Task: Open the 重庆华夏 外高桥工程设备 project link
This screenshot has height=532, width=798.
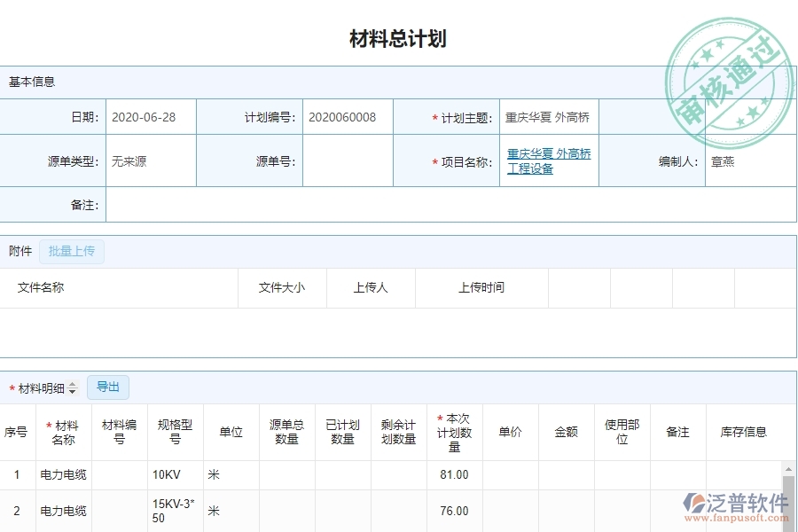Action: pyautogui.click(x=548, y=160)
